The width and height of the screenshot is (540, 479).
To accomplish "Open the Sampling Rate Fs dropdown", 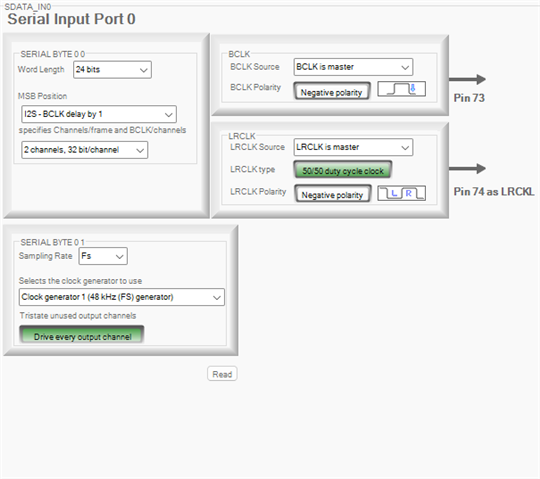I will coord(103,256).
